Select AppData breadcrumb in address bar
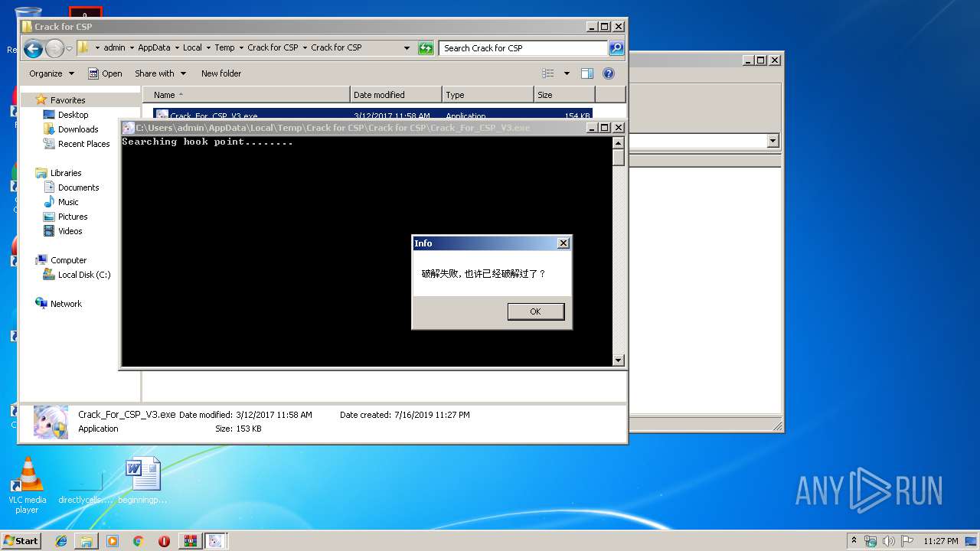980x551 pixels. 154,47
